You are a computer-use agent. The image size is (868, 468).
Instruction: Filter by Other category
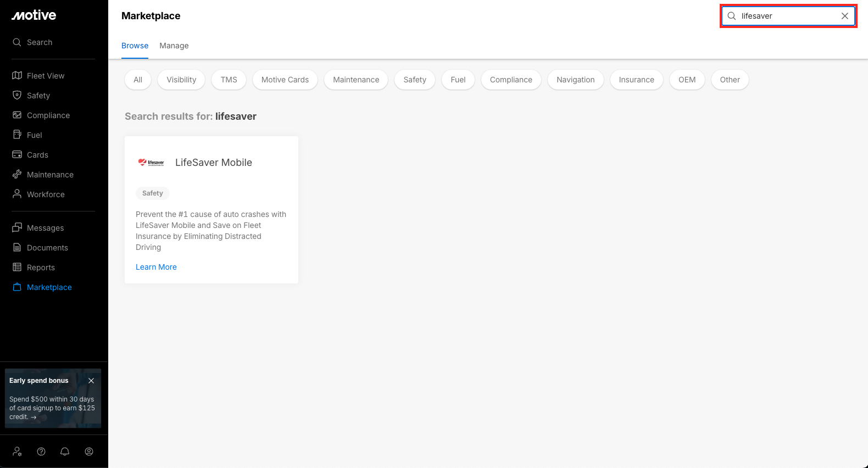[730, 80]
